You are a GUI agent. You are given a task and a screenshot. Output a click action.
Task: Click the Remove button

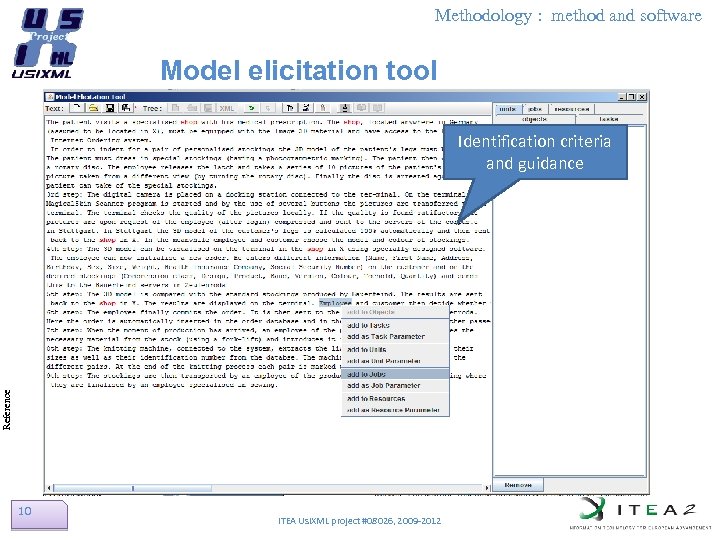pos(518,485)
